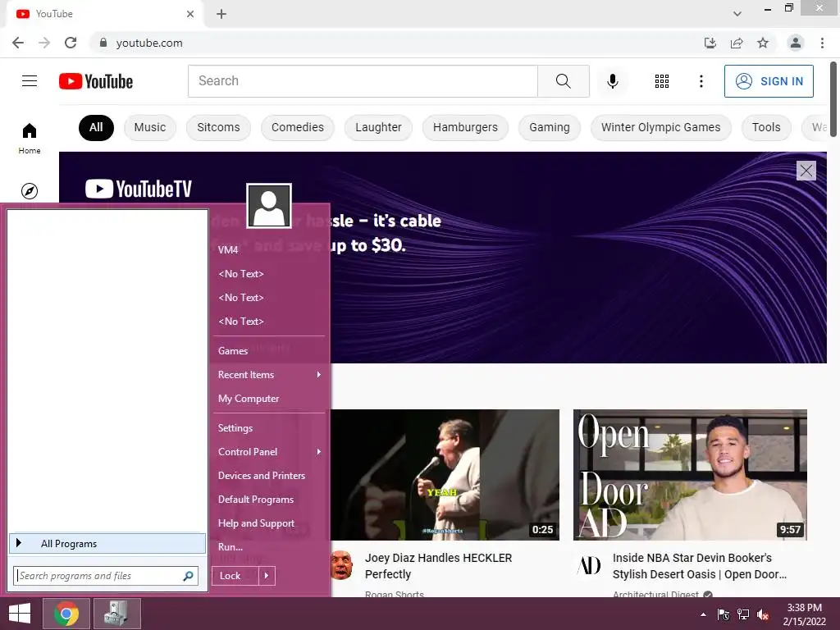Click the Chrome address bar URL
840x630 pixels.
[149, 43]
